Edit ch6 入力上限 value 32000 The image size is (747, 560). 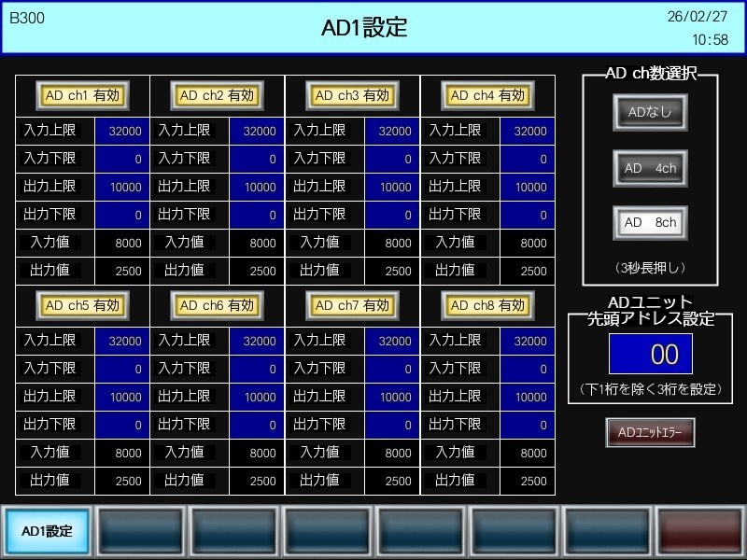coord(257,341)
